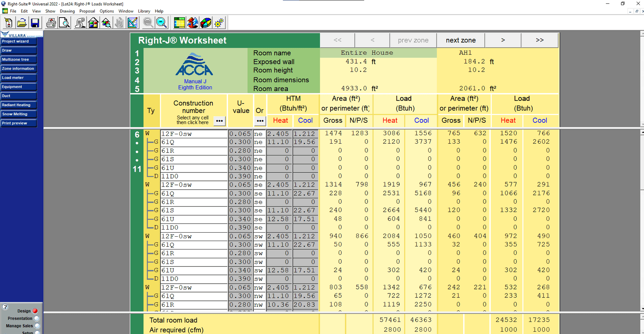The width and height of the screenshot is (644, 334).
Task: Open construction number selector ellipsis button
Action: coord(219,121)
